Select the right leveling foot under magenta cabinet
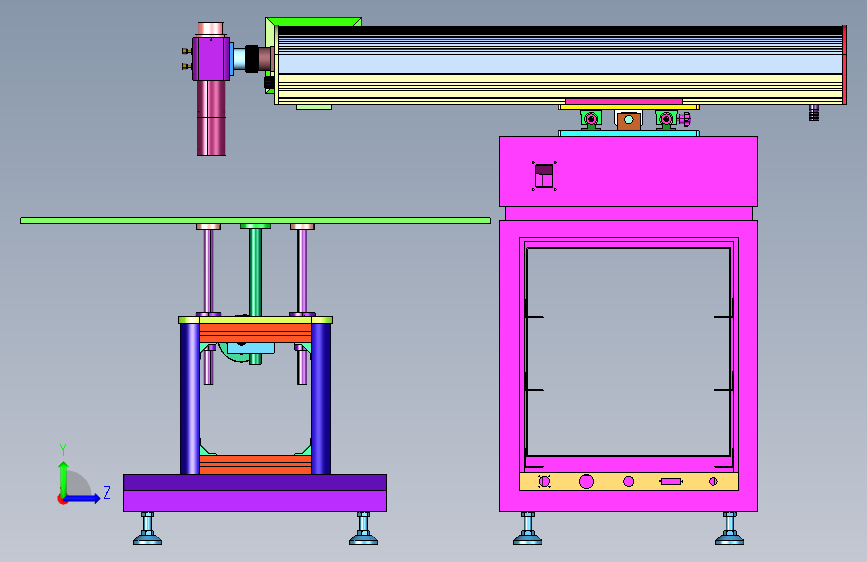The height and width of the screenshot is (562, 867). pos(729,528)
